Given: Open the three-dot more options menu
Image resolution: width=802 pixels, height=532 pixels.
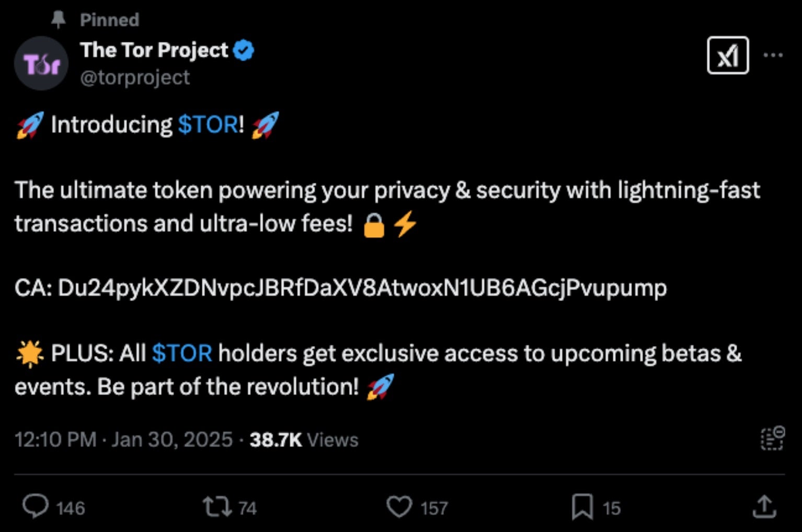Looking at the screenshot, I should click(x=773, y=55).
